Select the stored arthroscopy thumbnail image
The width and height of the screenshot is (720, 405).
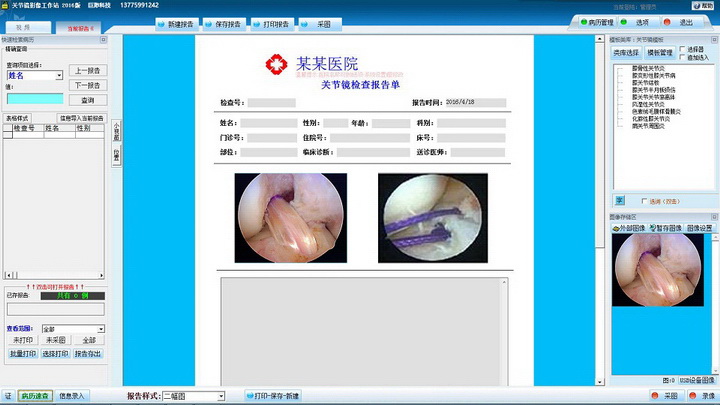click(658, 270)
